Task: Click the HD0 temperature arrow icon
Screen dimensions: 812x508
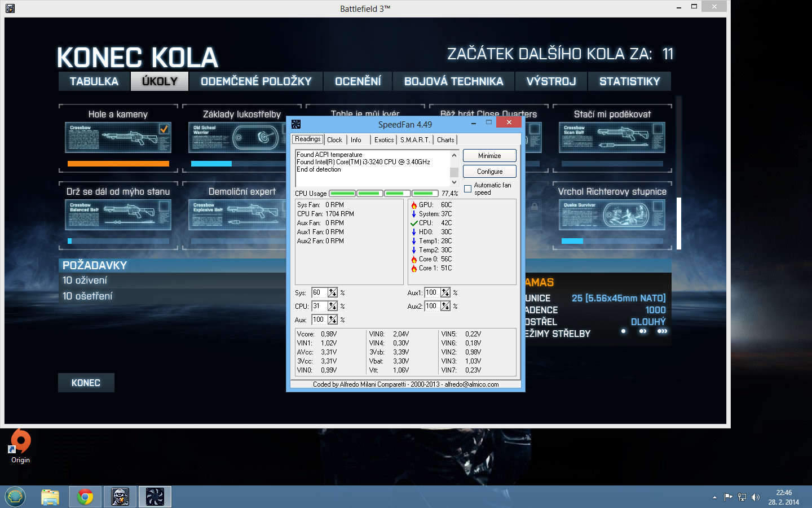Action: tap(414, 232)
